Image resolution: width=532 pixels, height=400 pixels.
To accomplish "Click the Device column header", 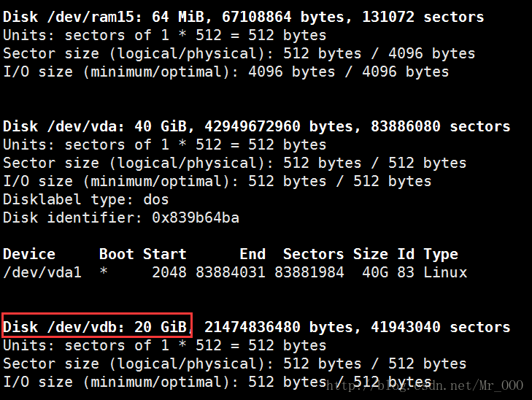I will click(29, 254).
